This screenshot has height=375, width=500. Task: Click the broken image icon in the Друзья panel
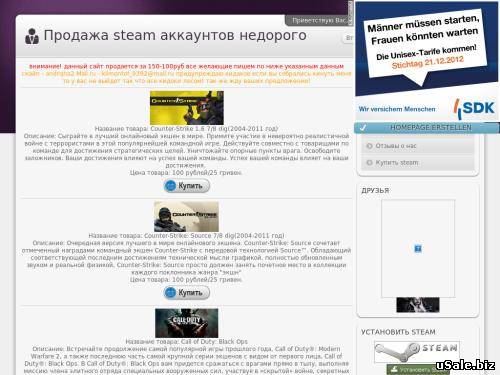[x=418, y=249]
